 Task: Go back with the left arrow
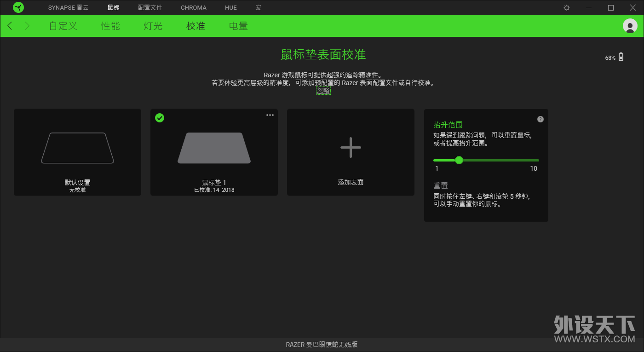pyautogui.click(x=10, y=26)
